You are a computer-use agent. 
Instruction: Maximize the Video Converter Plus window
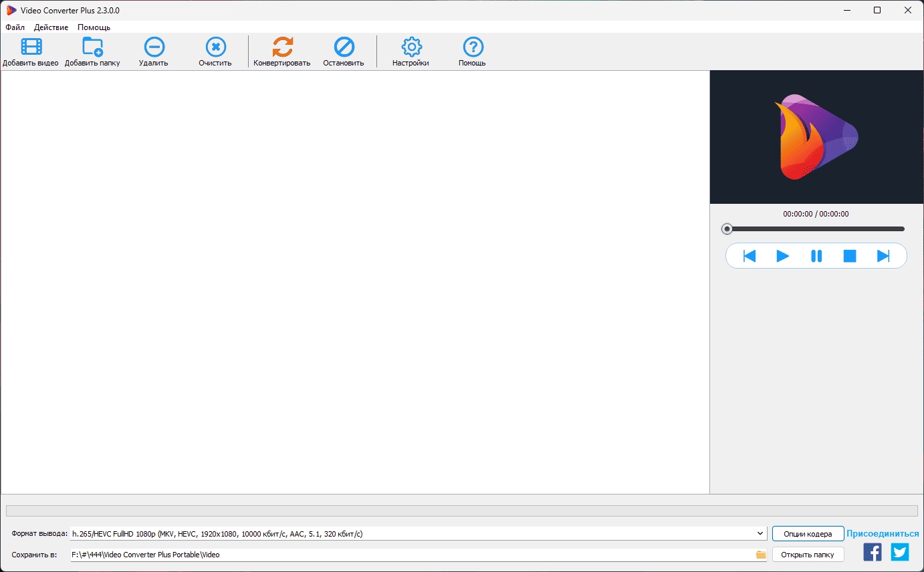point(877,11)
